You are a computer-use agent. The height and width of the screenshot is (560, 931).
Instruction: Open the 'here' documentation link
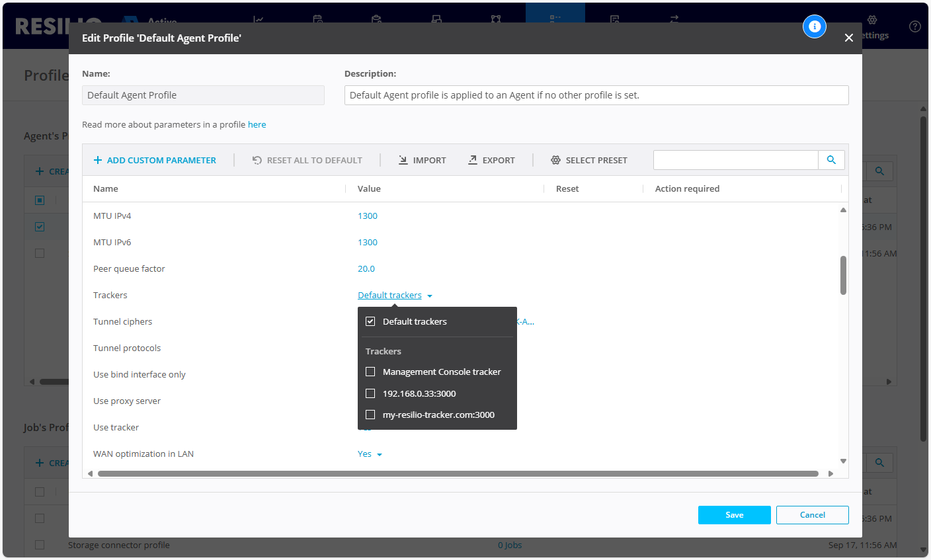click(x=257, y=124)
